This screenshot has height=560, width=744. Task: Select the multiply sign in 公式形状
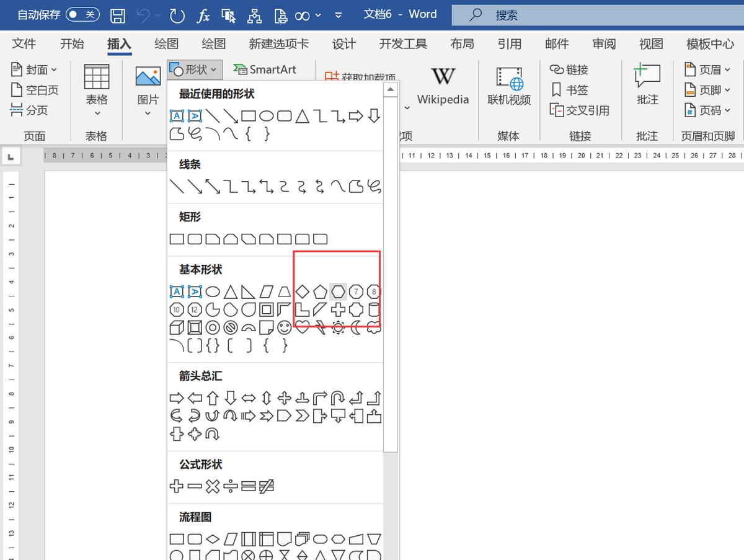click(x=213, y=487)
